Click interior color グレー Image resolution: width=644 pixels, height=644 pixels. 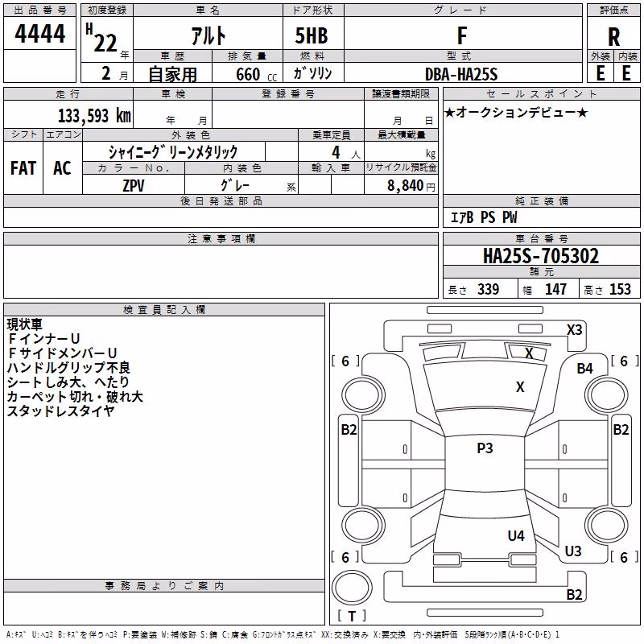235,185
